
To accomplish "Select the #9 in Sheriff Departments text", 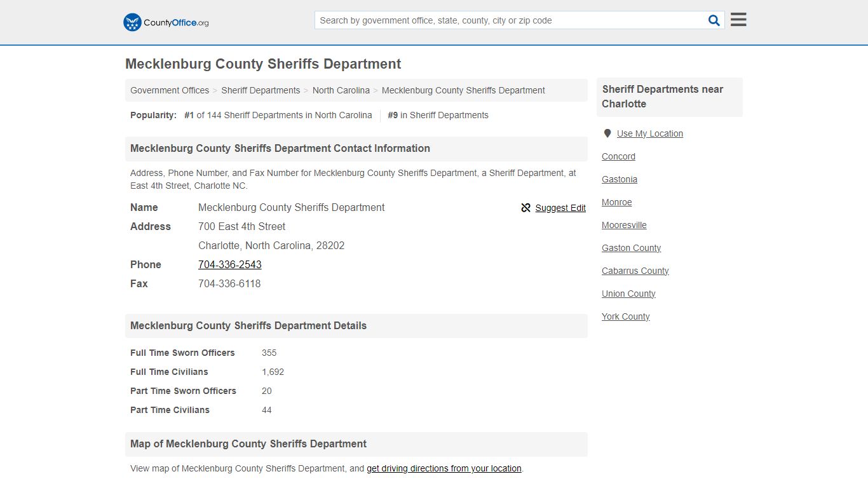I will click(438, 115).
